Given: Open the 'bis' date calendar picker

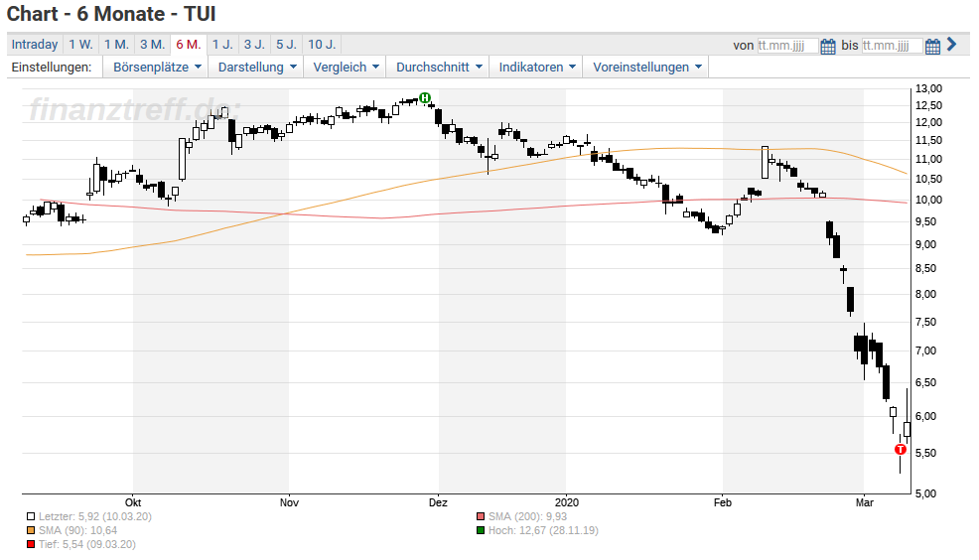Looking at the screenshot, I should [x=932, y=47].
